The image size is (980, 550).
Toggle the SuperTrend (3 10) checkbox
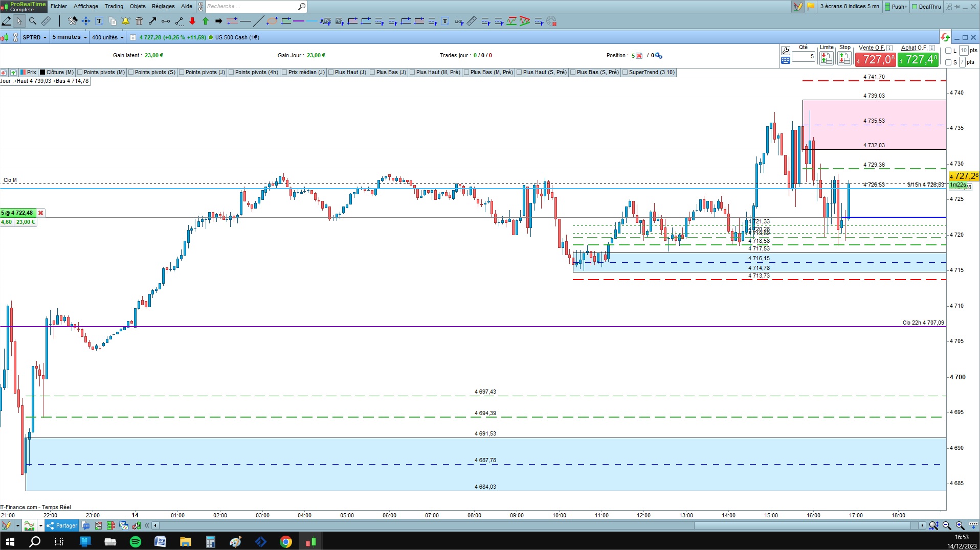click(x=625, y=73)
